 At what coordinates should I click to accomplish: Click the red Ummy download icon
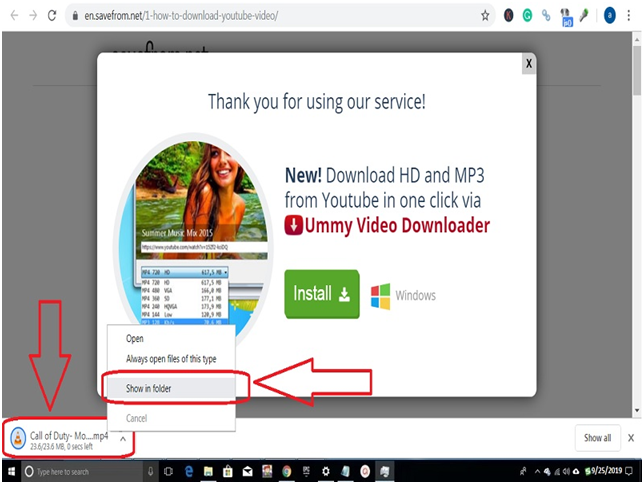click(x=293, y=225)
